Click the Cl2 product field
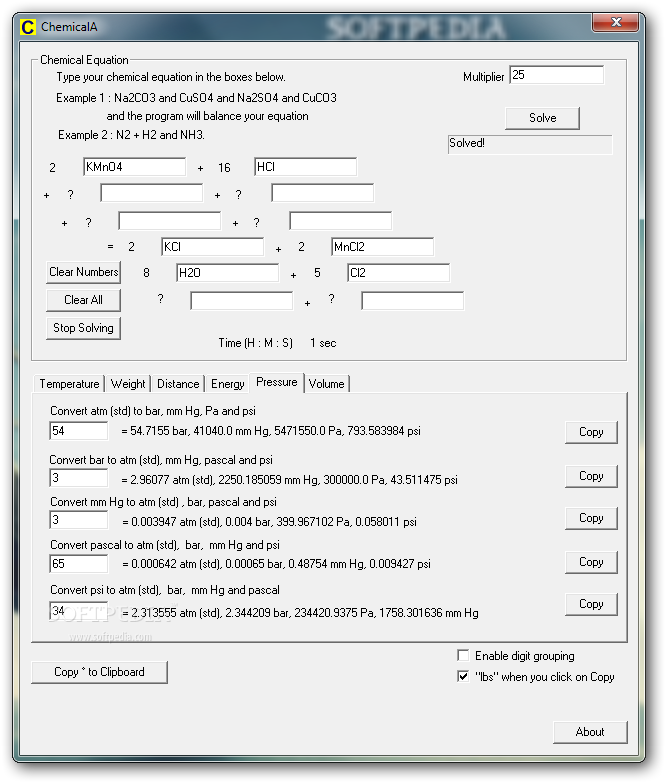Screen dimensions: 666x783 pyautogui.click(x=398, y=273)
